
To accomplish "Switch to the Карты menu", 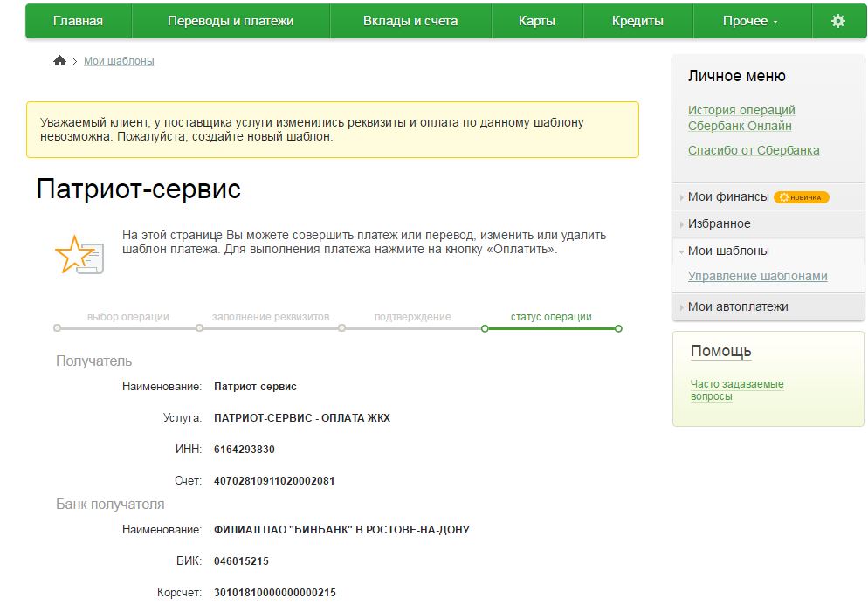I will coord(536,21).
